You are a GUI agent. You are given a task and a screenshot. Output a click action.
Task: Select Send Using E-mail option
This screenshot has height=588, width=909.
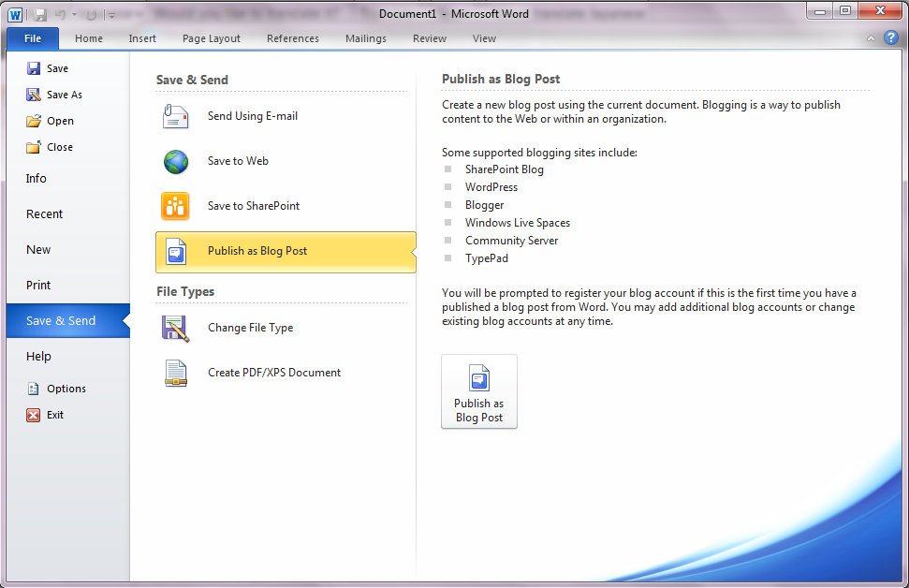pos(252,116)
